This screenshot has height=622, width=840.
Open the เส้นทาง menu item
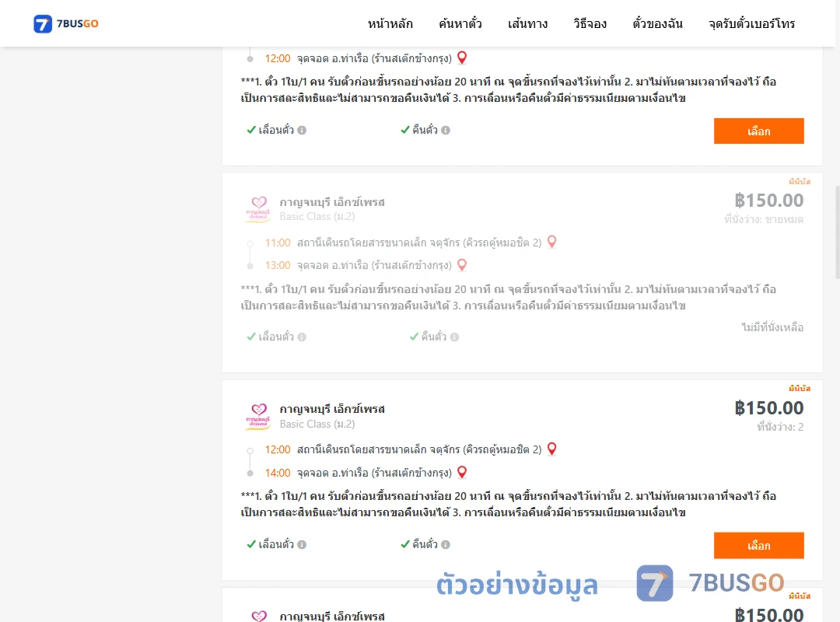coord(527,23)
